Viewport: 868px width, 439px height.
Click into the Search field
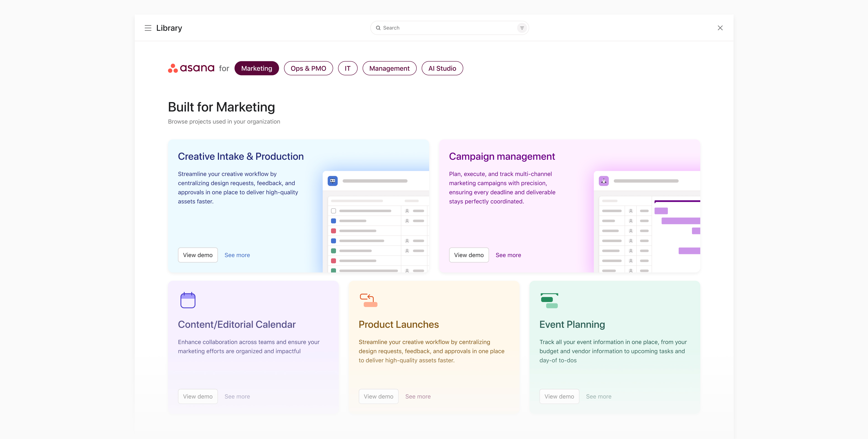tap(445, 28)
